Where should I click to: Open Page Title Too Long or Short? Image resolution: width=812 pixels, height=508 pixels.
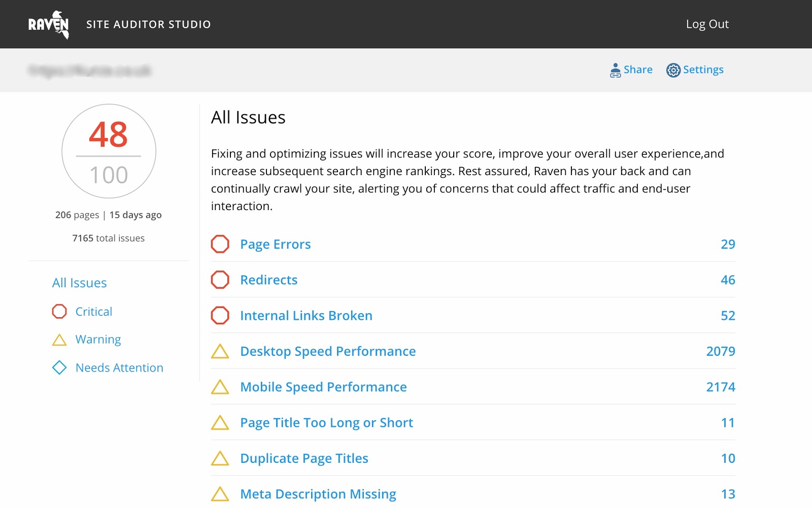point(326,423)
